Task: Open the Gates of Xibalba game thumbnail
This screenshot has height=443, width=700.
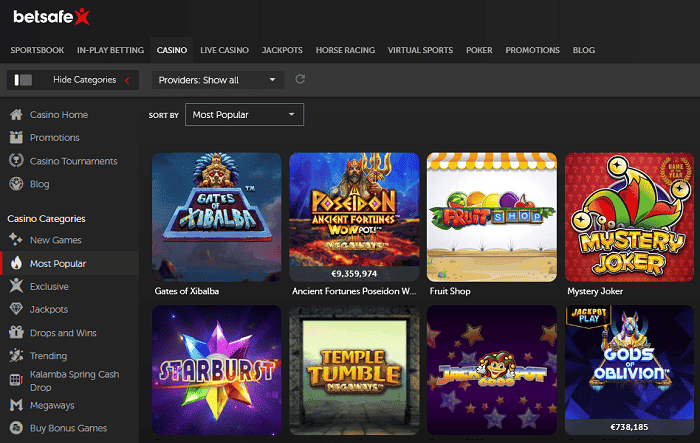Action: point(217,217)
